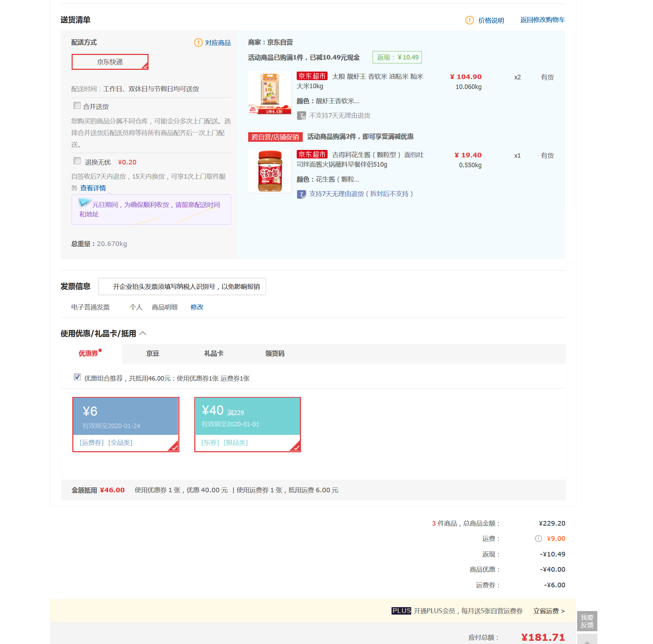Click the 运费 ¥9.00 value
653x644 pixels.
(x=556, y=539)
